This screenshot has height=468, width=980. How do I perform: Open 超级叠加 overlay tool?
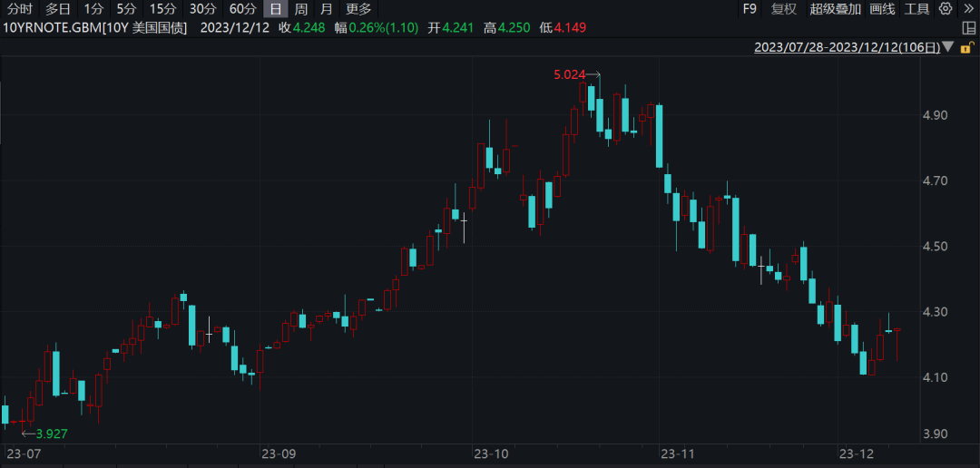[835, 9]
